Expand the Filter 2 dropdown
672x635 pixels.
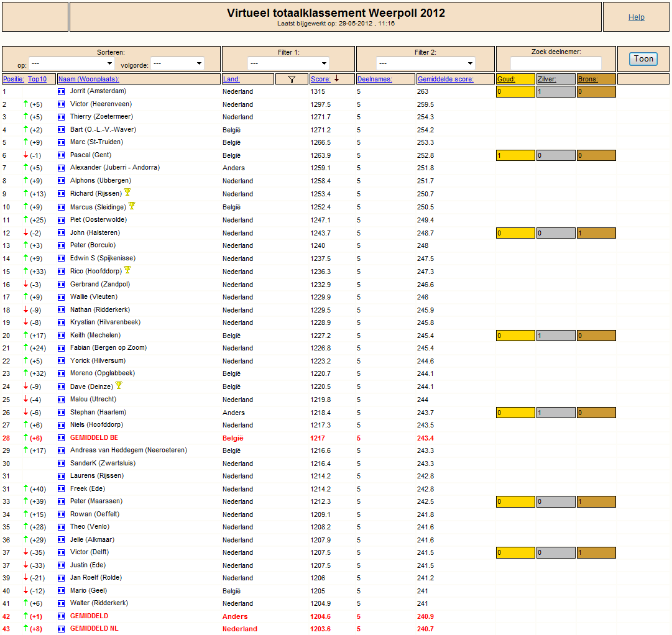point(426,63)
